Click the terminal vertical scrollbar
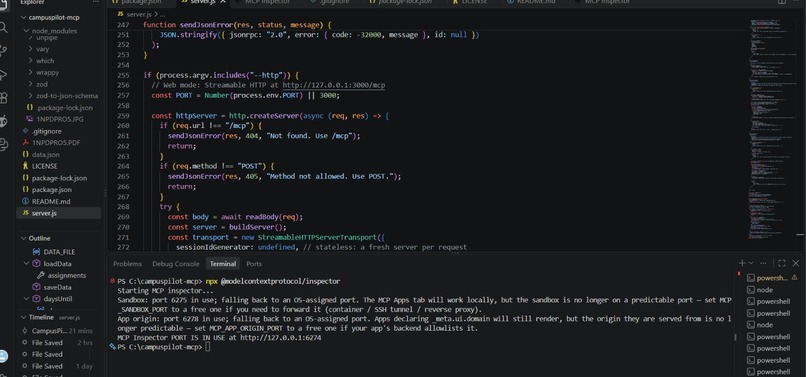 coord(736,337)
